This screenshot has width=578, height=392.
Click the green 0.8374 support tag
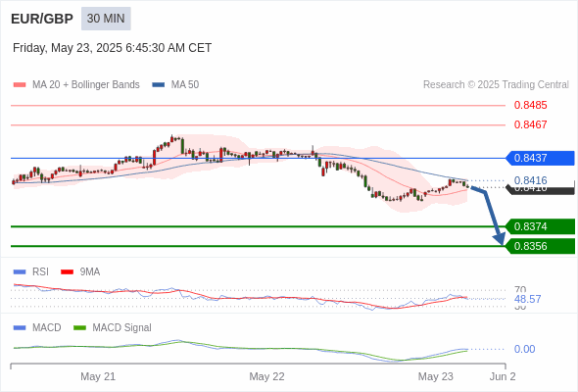pos(540,226)
